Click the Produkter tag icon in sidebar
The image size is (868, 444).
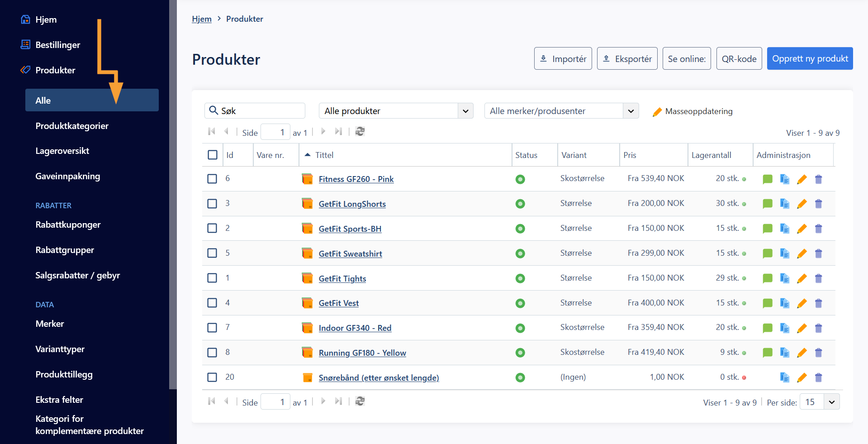[26, 70]
